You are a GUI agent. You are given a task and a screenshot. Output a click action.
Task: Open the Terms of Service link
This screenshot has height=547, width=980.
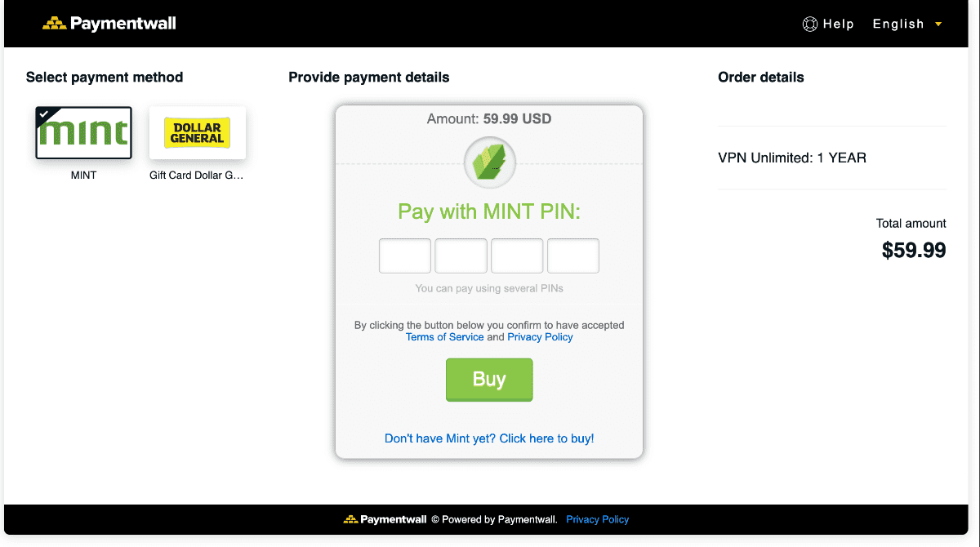pos(445,337)
